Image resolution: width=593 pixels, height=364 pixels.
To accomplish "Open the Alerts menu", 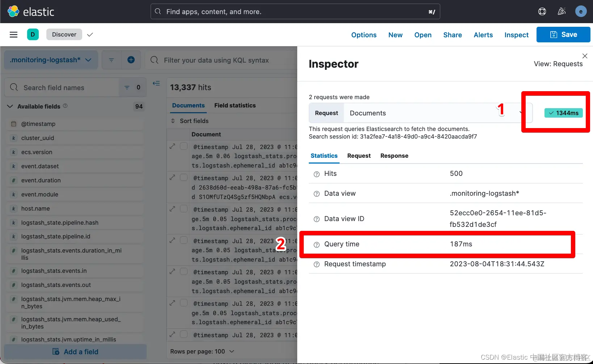I will 483,35.
